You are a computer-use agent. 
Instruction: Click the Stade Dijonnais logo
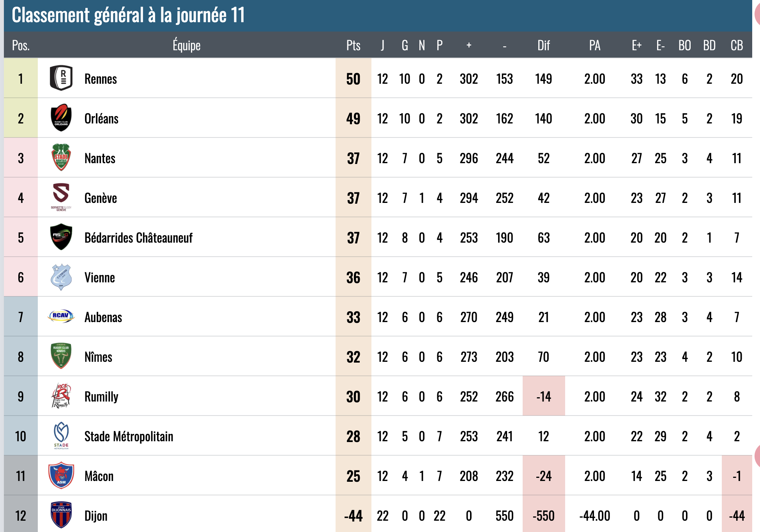tap(61, 515)
